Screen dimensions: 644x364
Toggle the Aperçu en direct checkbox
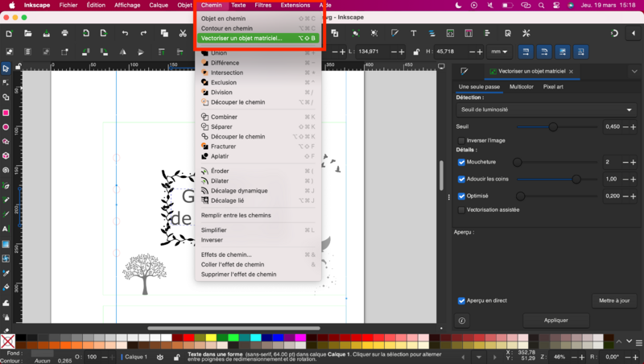pyautogui.click(x=461, y=300)
